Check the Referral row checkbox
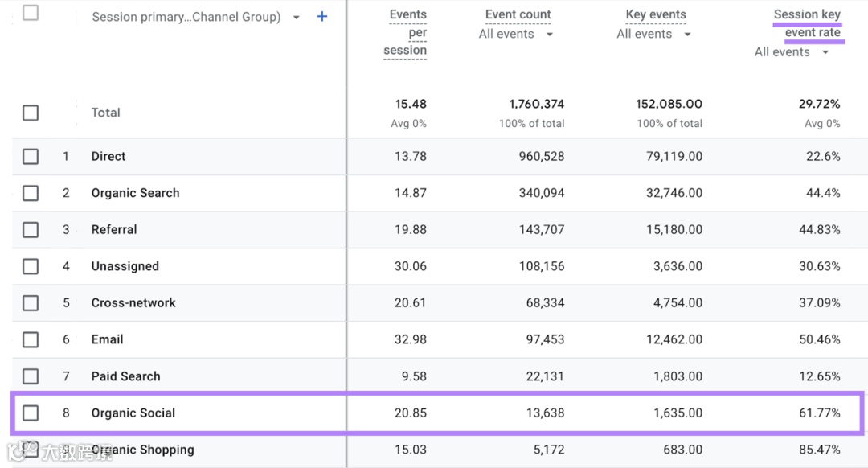Viewport: 868px width, 468px height. tap(31, 230)
